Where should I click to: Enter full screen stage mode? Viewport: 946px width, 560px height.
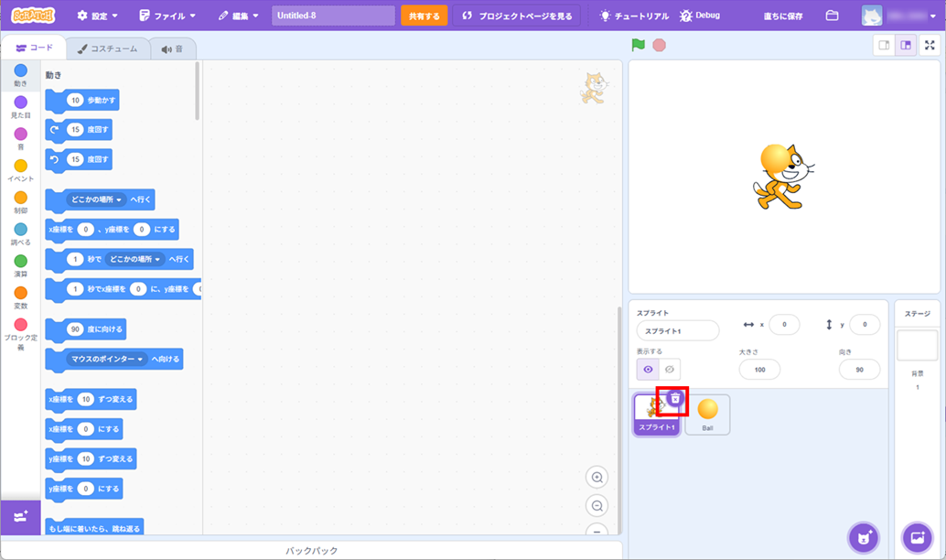(x=930, y=46)
